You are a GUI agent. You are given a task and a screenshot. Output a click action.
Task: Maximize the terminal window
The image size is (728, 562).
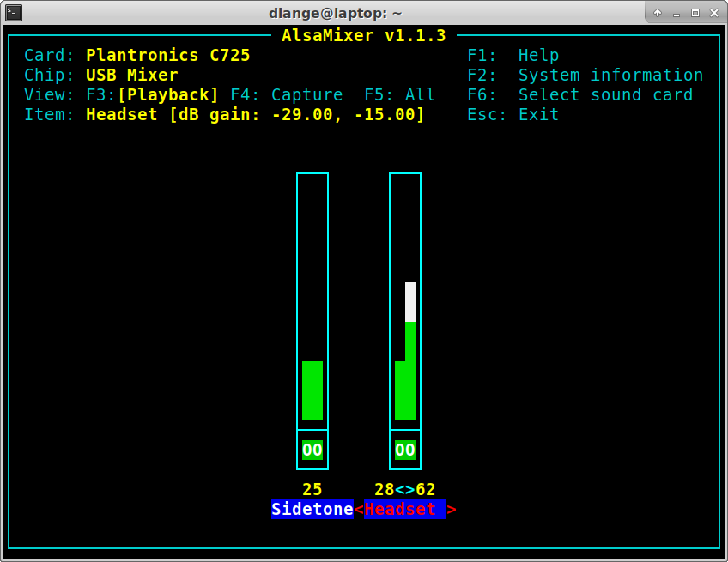695,13
